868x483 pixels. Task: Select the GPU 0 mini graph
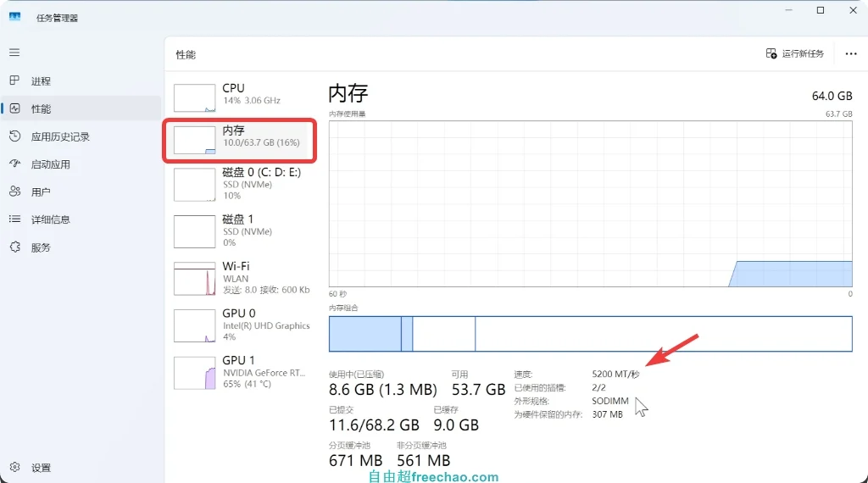[194, 326]
